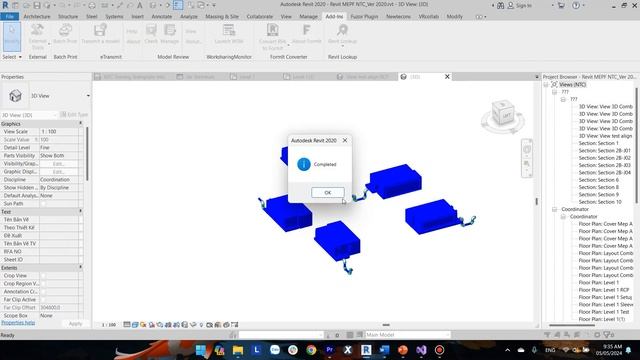Open the Systems ribbon tab

click(114, 17)
